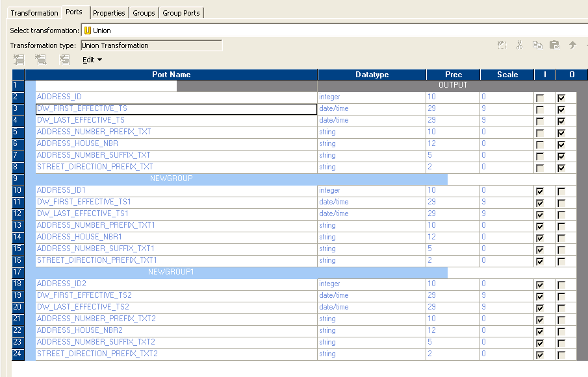Open the Group Ports tab

[181, 12]
